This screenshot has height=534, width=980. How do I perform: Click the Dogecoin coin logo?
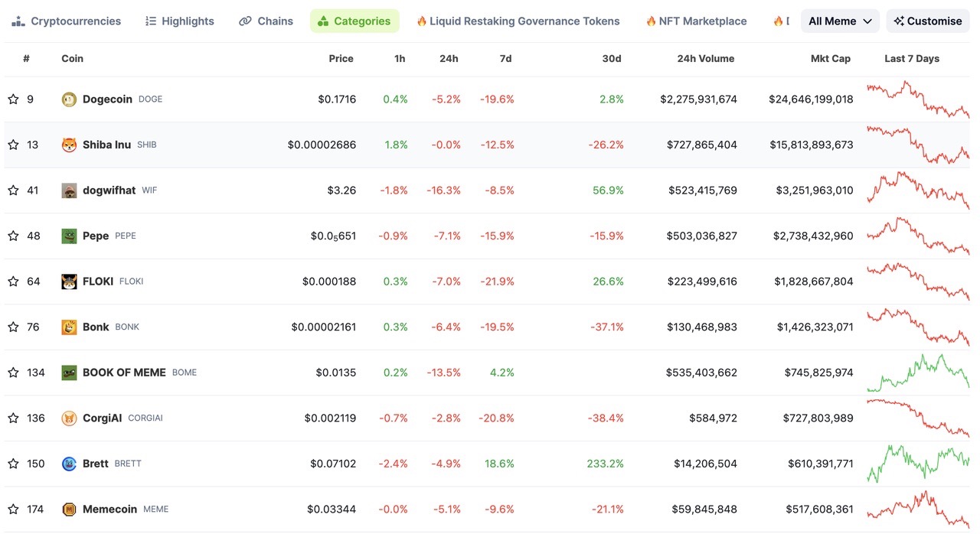tap(69, 99)
